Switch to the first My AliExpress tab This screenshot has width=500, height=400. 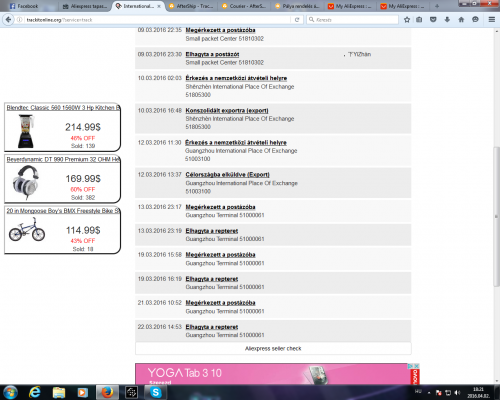(x=350, y=6)
